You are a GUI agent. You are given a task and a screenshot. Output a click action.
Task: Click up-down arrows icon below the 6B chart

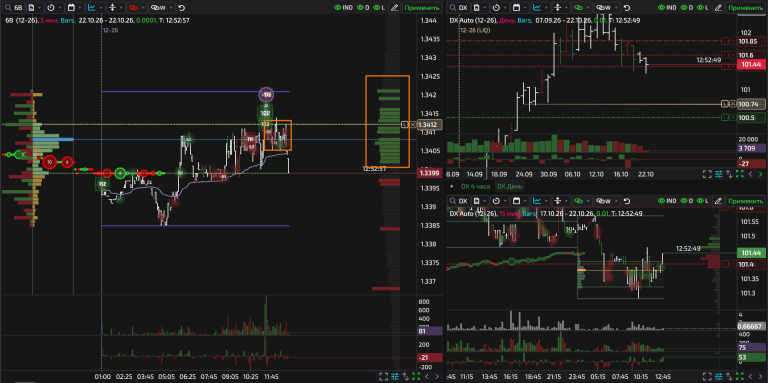(406, 376)
